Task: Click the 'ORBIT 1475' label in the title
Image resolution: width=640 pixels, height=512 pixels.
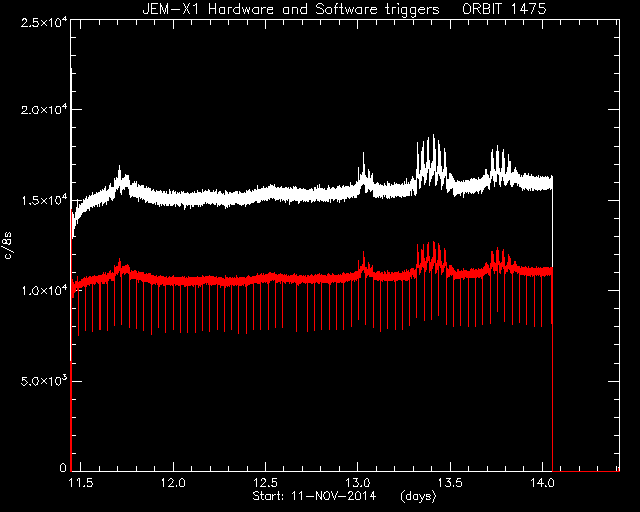Action: pyautogui.click(x=504, y=9)
